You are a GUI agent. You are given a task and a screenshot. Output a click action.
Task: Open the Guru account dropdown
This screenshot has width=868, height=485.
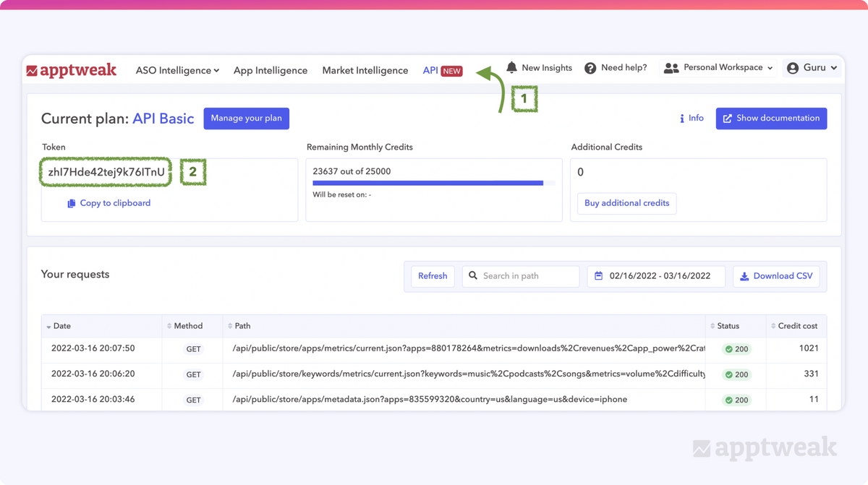812,68
